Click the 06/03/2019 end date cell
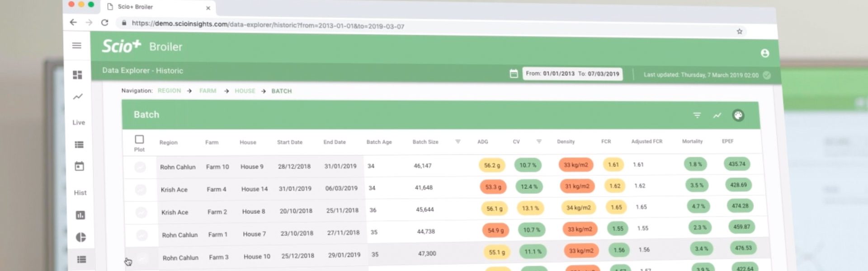Viewport: 868px width, 271px height. click(x=341, y=188)
